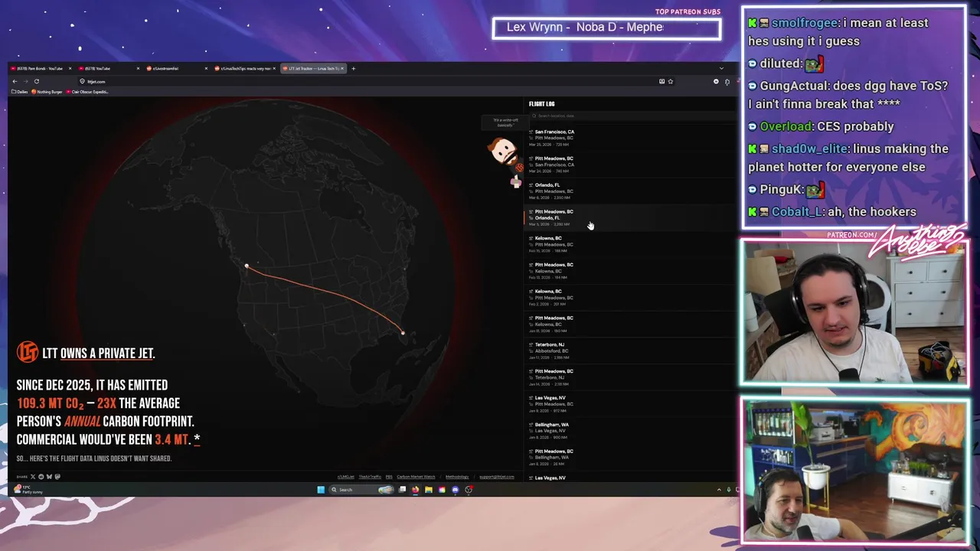The height and width of the screenshot is (551, 980).
Task: Go back with the browser back arrow
Action: pyautogui.click(x=15, y=81)
